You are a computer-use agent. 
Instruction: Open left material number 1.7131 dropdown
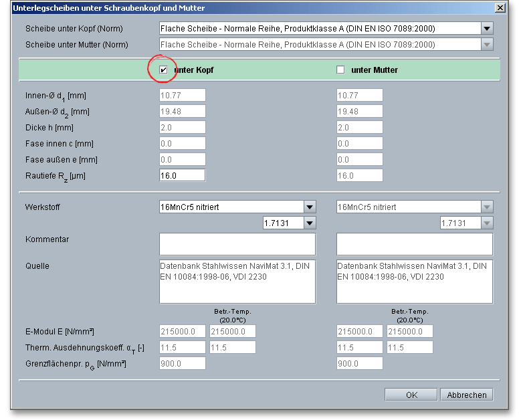pyautogui.click(x=309, y=223)
